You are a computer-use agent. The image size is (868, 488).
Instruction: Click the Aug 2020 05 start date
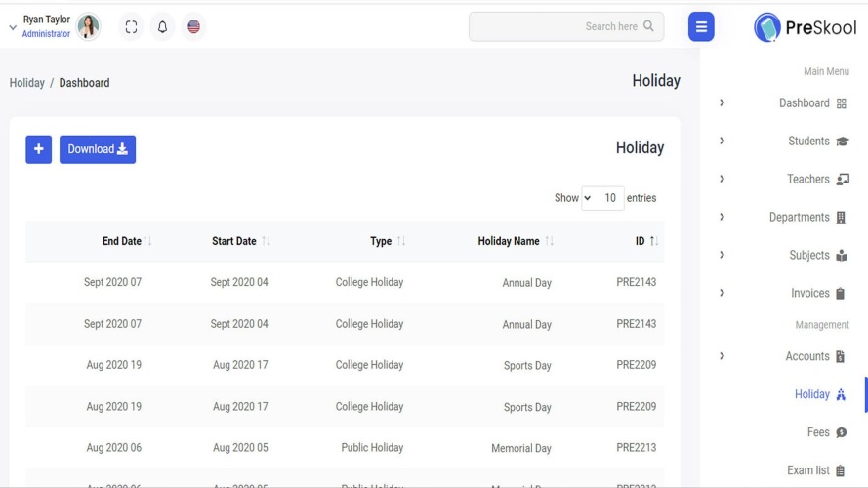pyautogui.click(x=240, y=448)
